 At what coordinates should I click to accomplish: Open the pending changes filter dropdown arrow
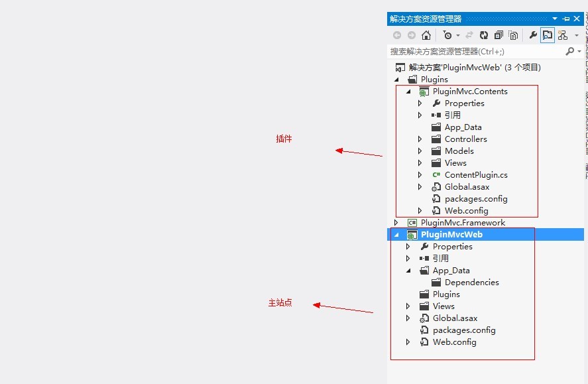(457, 35)
